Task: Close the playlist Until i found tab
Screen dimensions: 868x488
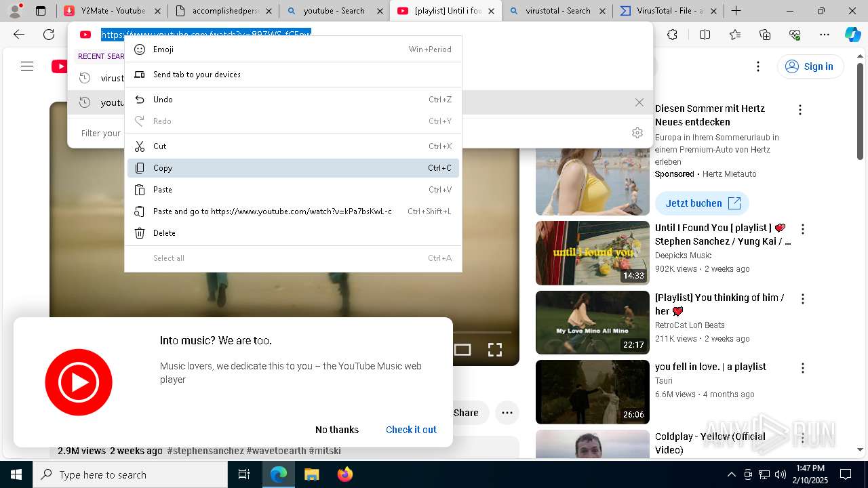Action: (491, 11)
